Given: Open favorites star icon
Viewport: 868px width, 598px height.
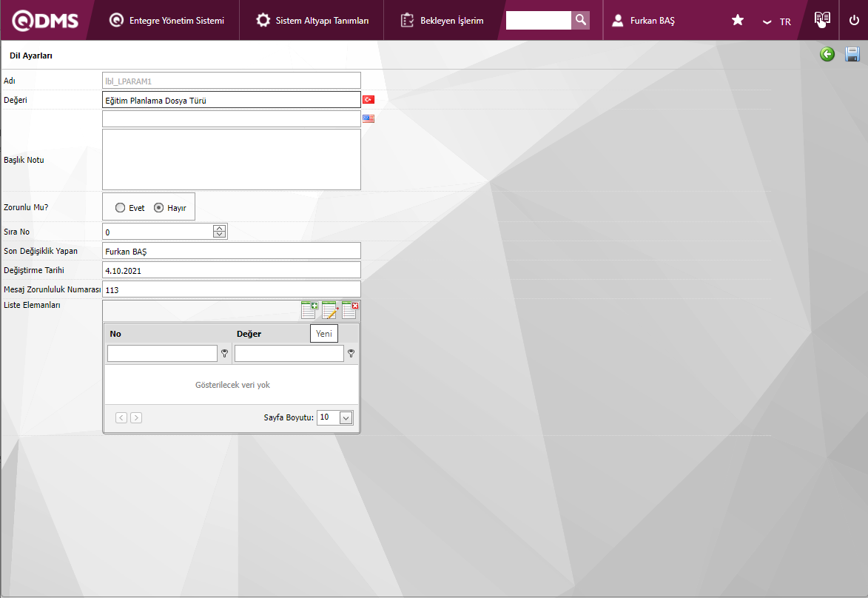Looking at the screenshot, I should (738, 21).
